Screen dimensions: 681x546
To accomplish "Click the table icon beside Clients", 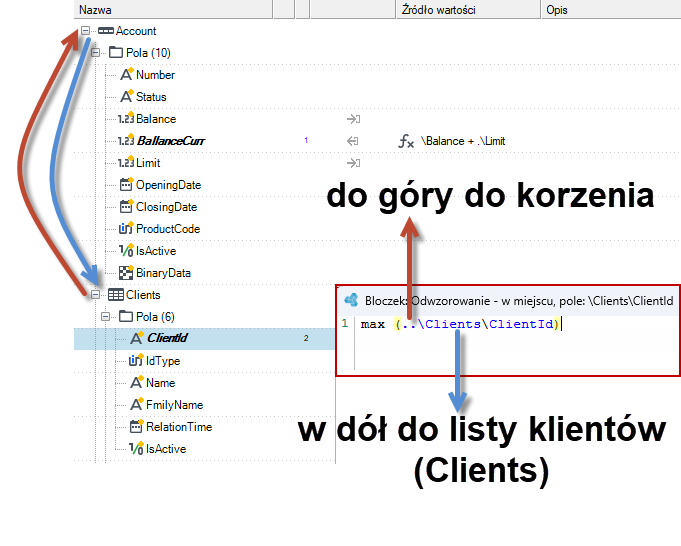I will tap(116, 295).
